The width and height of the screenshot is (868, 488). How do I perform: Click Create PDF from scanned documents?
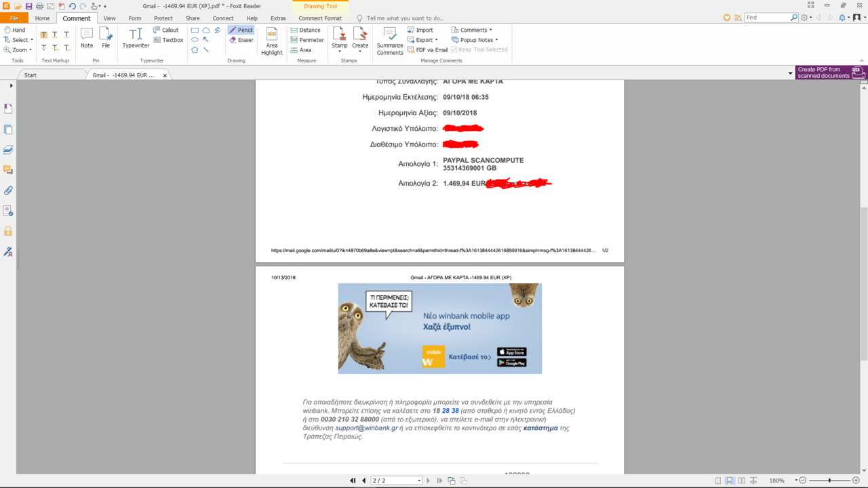tap(831, 73)
